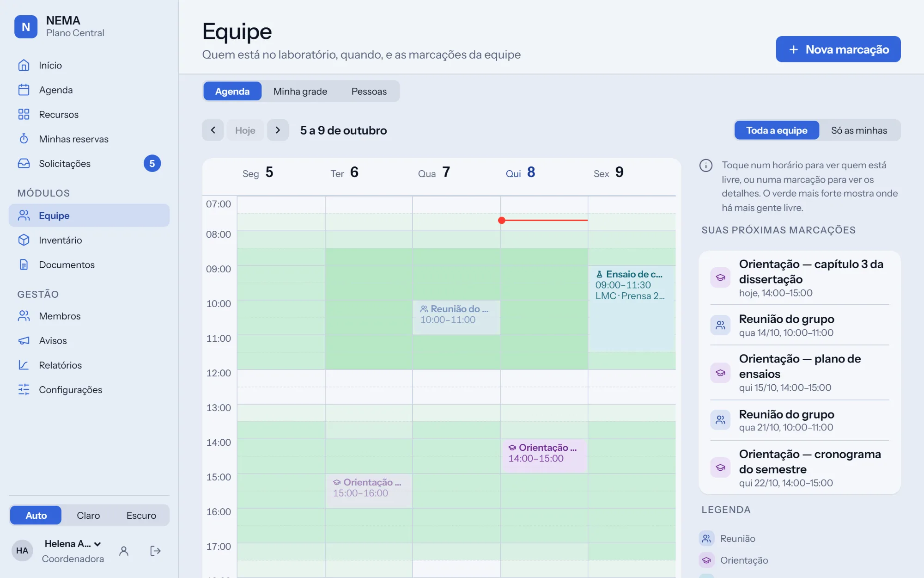
Task: Switch theme to Claro
Action: (88, 515)
